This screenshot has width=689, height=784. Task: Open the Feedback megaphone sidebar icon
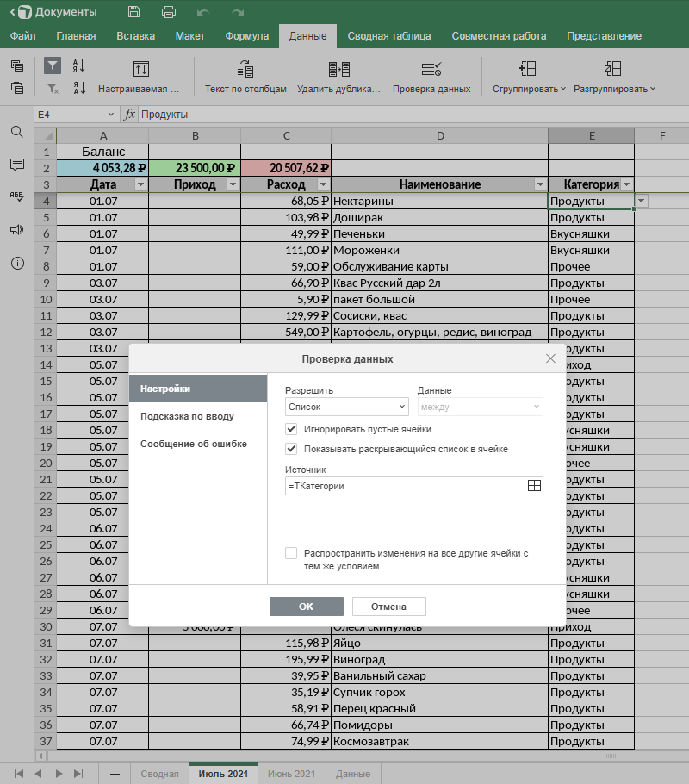(x=17, y=230)
